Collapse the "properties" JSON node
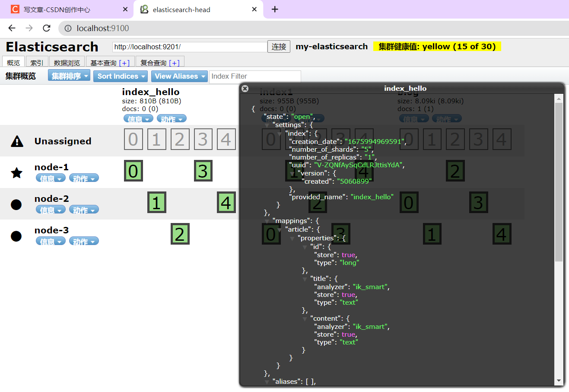The image size is (569, 392). (x=292, y=239)
